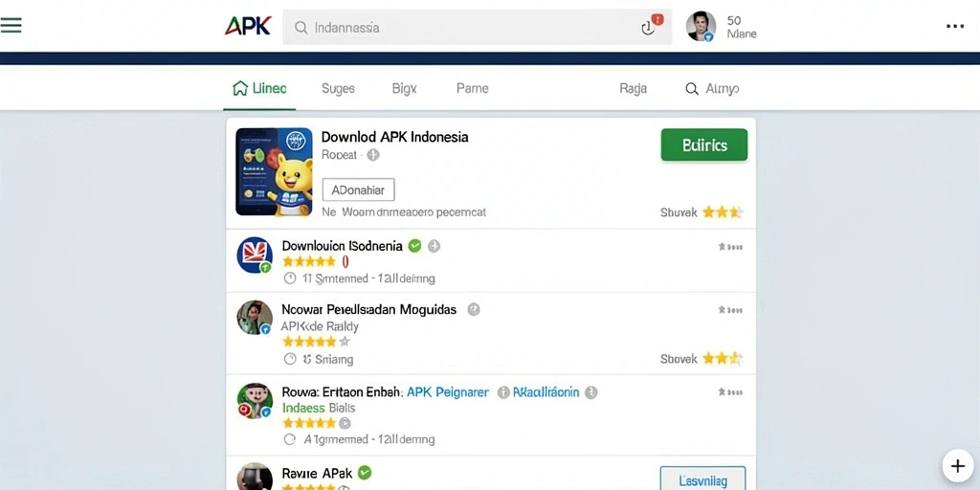Click the star rating under APKde Raildy

316,342
